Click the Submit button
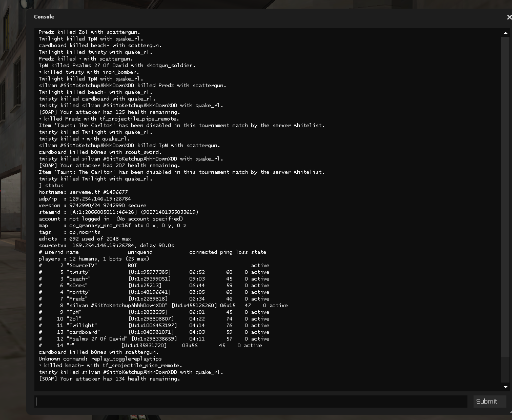The image size is (512, 420). click(x=486, y=402)
